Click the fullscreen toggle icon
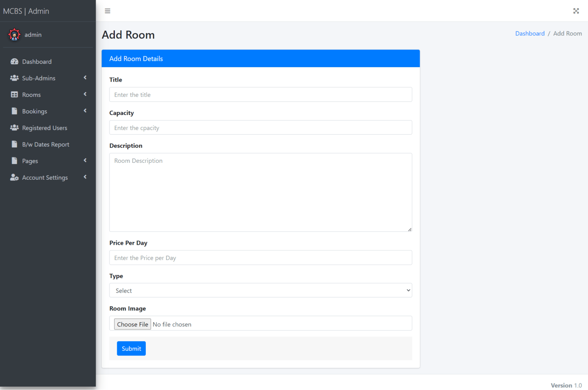The height and width of the screenshot is (390, 588). 576,11
